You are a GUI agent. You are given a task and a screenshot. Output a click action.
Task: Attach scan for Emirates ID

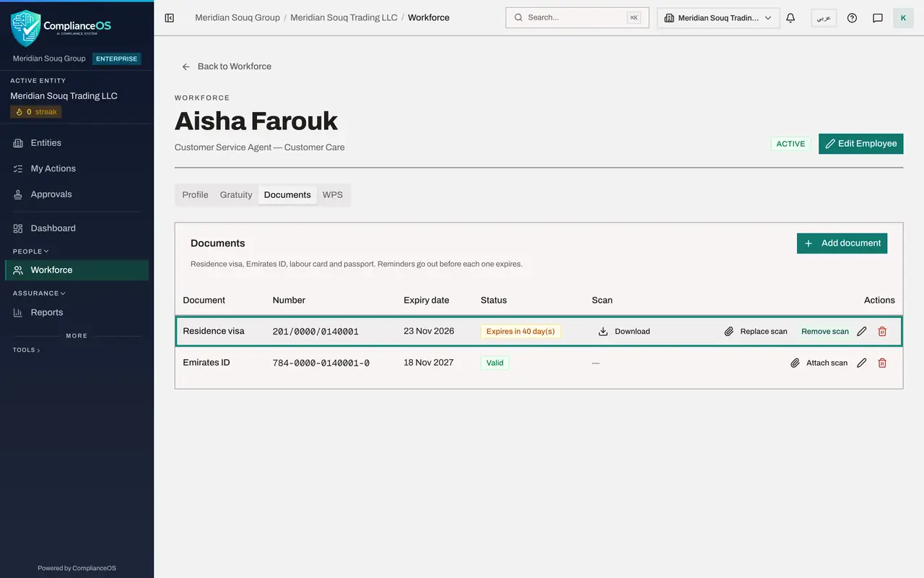(819, 363)
